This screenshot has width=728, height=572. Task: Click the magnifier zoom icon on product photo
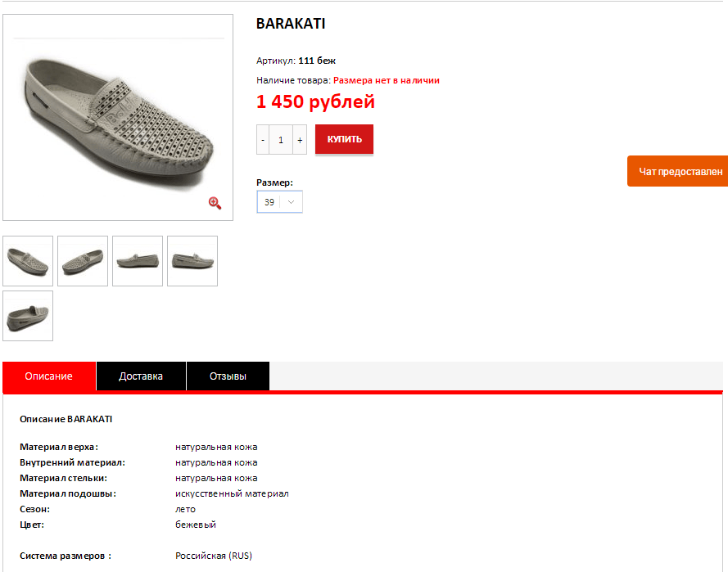click(215, 203)
